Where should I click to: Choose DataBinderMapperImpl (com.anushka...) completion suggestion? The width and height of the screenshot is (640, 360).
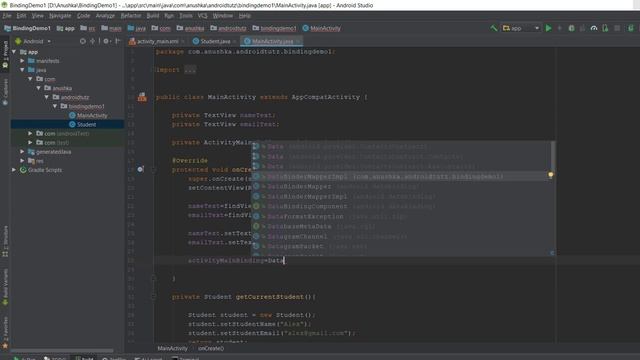401,176
